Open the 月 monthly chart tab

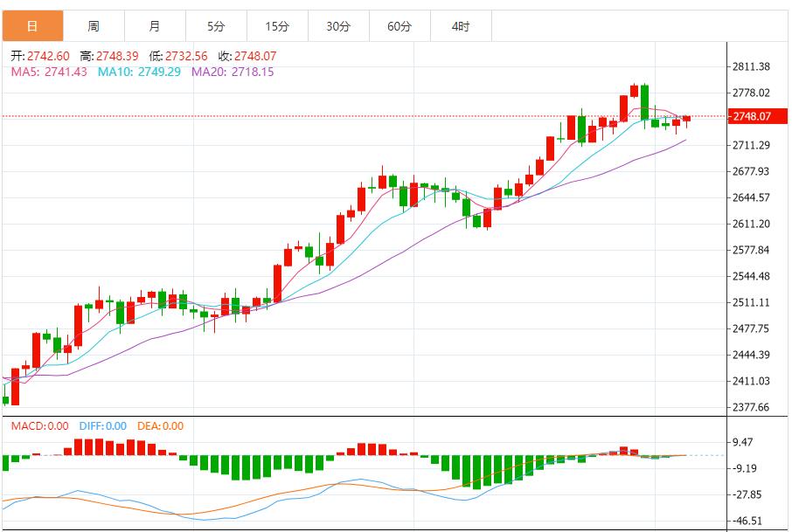[155, 26]
